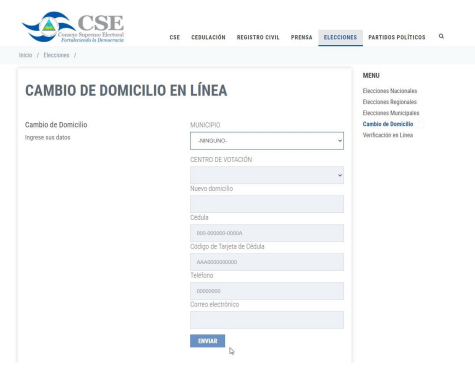Click the CSE logo
This screenshot has height=381, width=475.
73,27
